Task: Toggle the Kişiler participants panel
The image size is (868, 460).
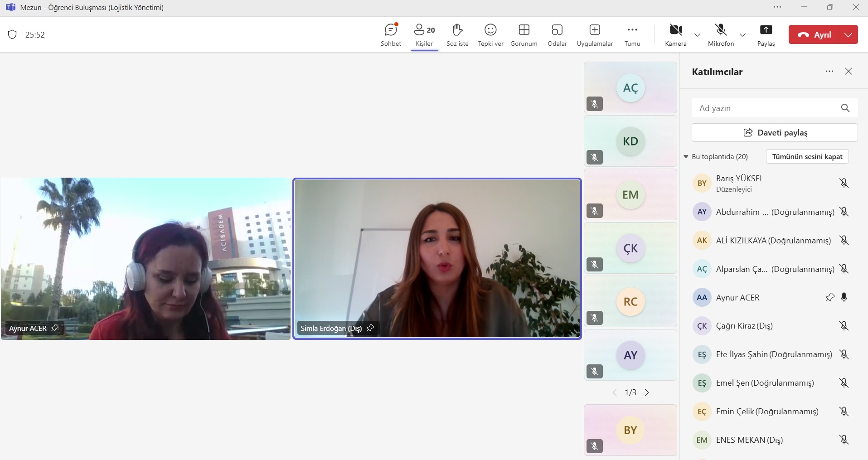Action: pos(424,35)
